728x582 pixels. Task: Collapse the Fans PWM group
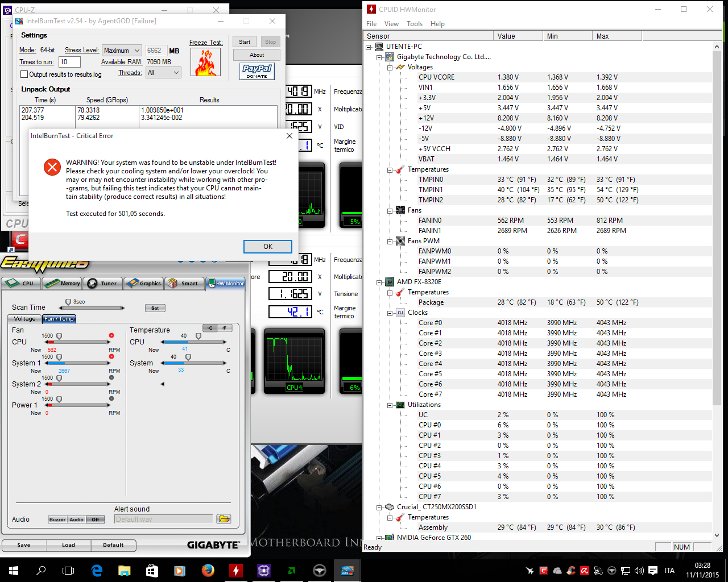390,241
